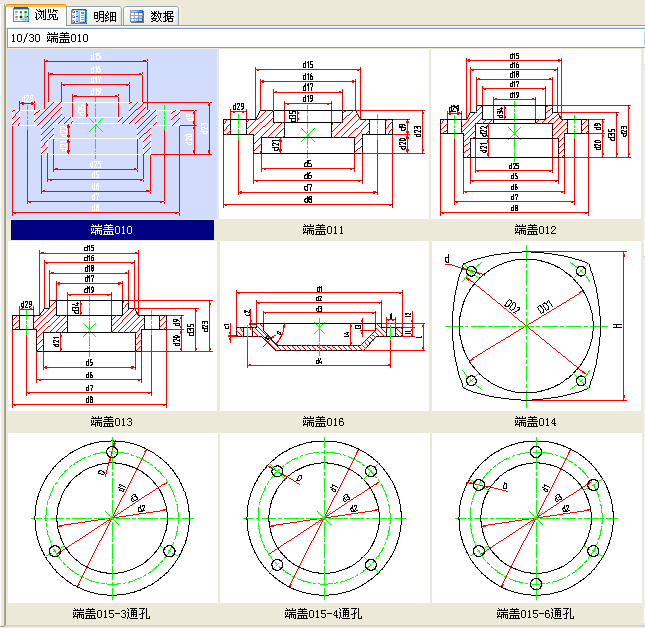Select the 端盖016 cross-section thumbnail
The width and height of the screenshot is (645, 628).
coord(323,325)
